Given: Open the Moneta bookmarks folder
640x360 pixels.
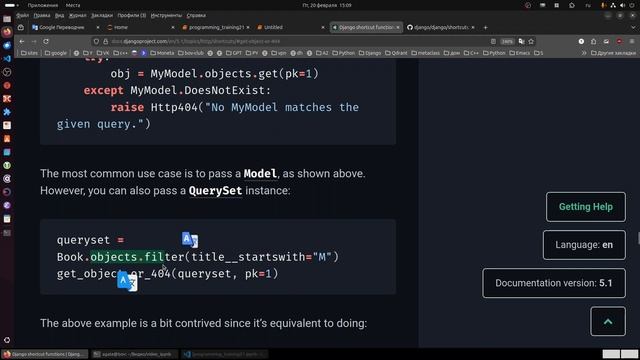Looking at the screenshot, I should (x=162, y=53).
